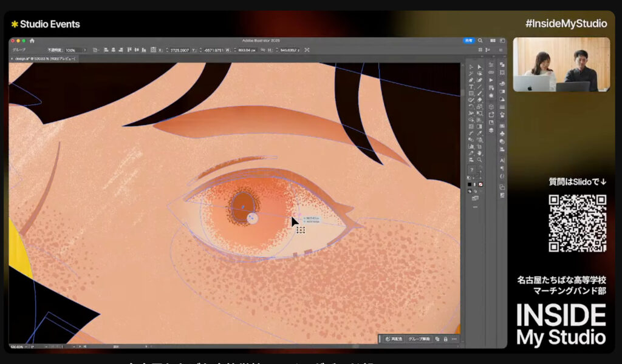The width and height of the screenshot is (622, 364).
Task: Open the Layers panel icon
Action: [491, 130]
